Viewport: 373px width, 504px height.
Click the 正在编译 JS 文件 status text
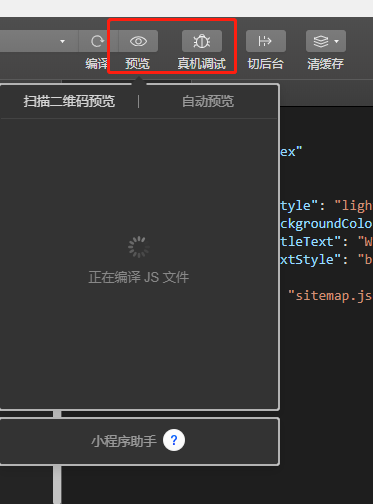coord(139,277)
